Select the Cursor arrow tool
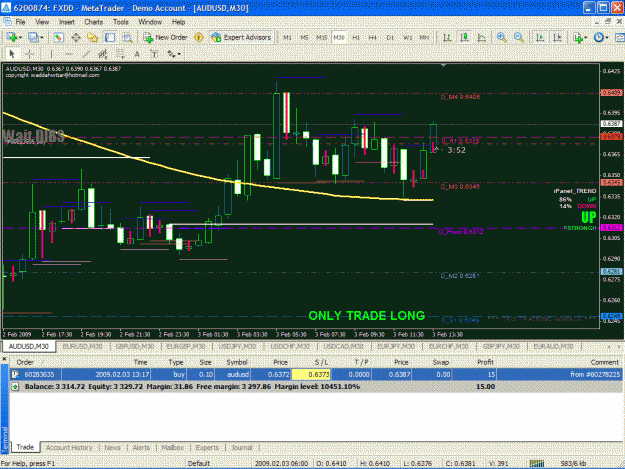 pos(12,54)
